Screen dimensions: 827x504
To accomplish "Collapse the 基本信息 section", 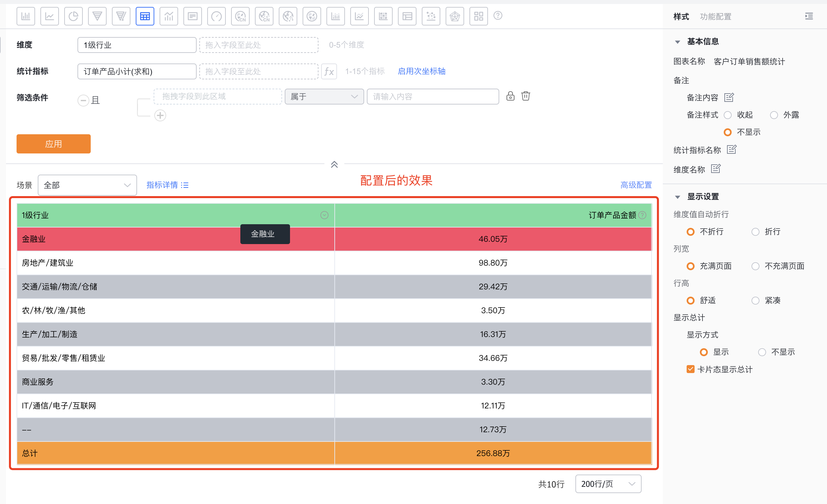I will tap(677, 42).
